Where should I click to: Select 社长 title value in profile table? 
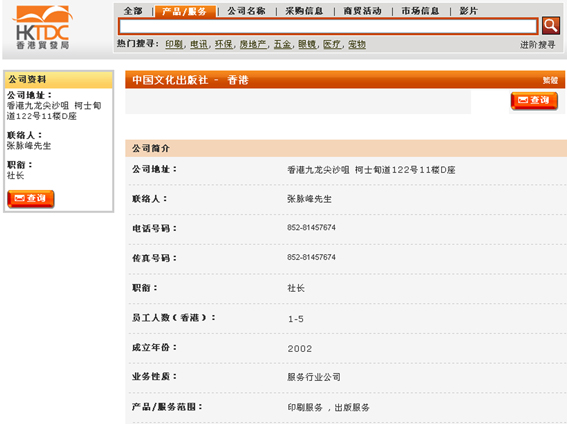(x=296, y=288)
